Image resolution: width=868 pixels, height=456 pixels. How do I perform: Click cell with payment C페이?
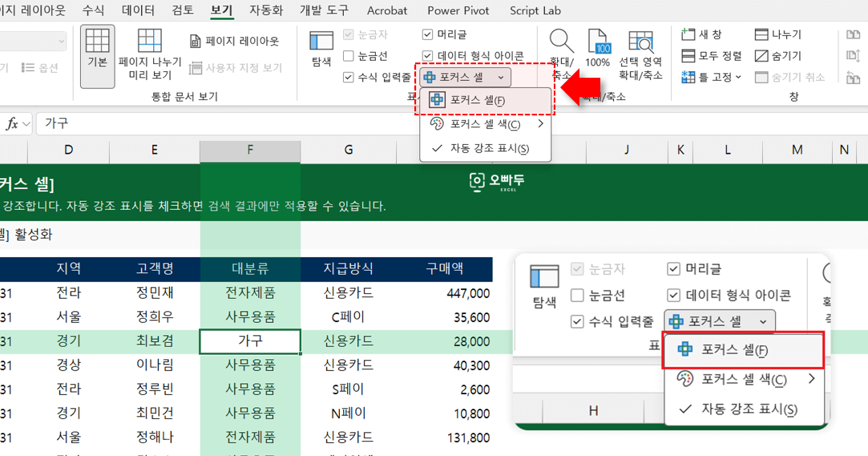[x=348, y=317]
